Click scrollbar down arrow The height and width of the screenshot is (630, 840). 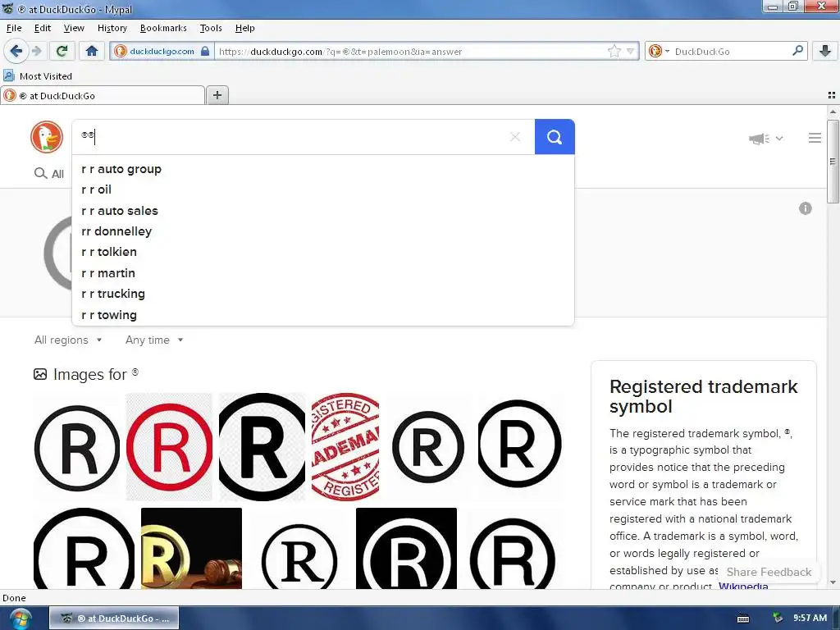(833, 582)
